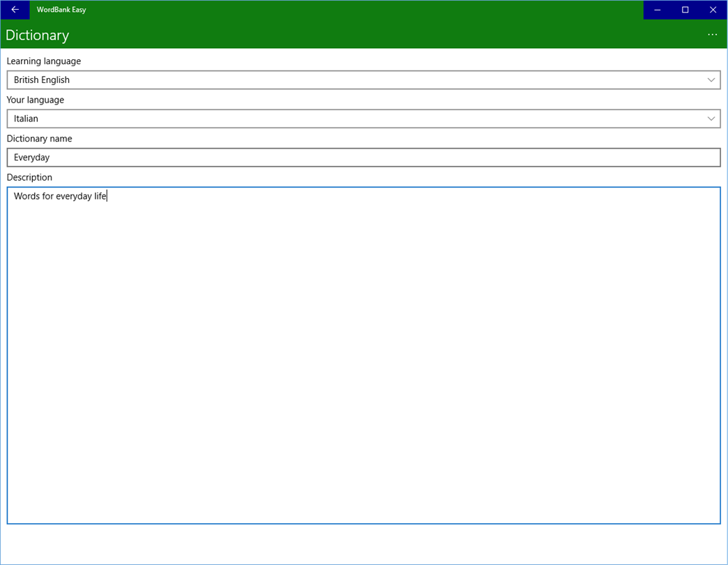
Task: Select the 'Learning language' label
Action: click(x=44, y=61)
